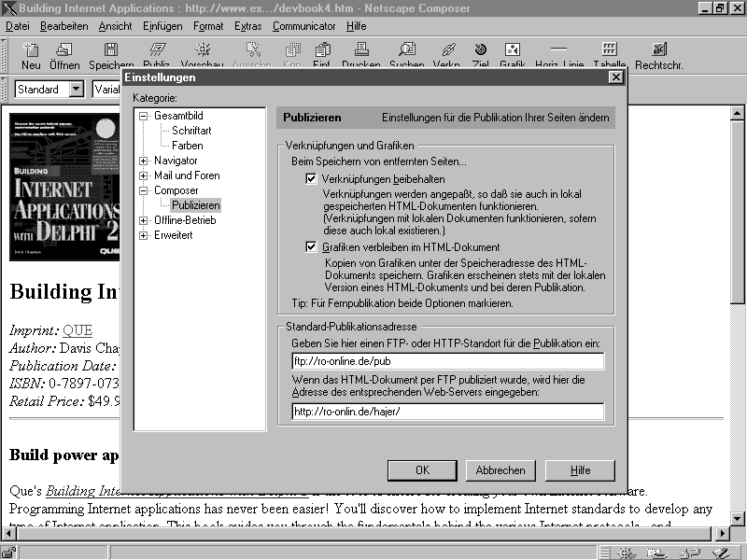747x560 pixels.
Task: Click the Öffnen toolbar icon
Action: (x=64, y=55)
